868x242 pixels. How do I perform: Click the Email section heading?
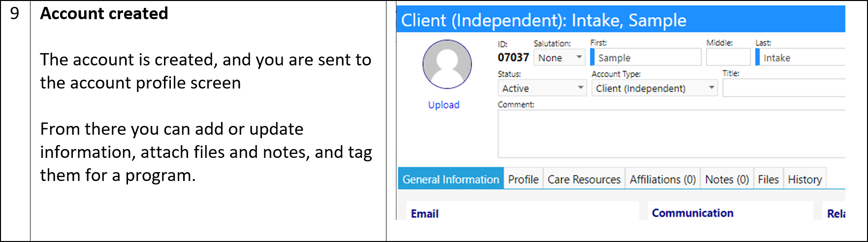(424, 213)
